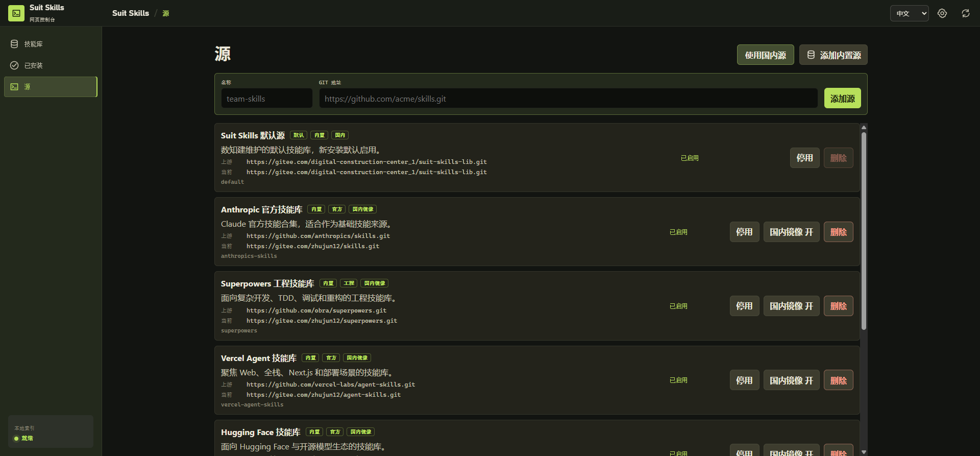Open 已安装 in the sidebar
This screenshot has width=980, height=456.
click(x=51, y=65)
